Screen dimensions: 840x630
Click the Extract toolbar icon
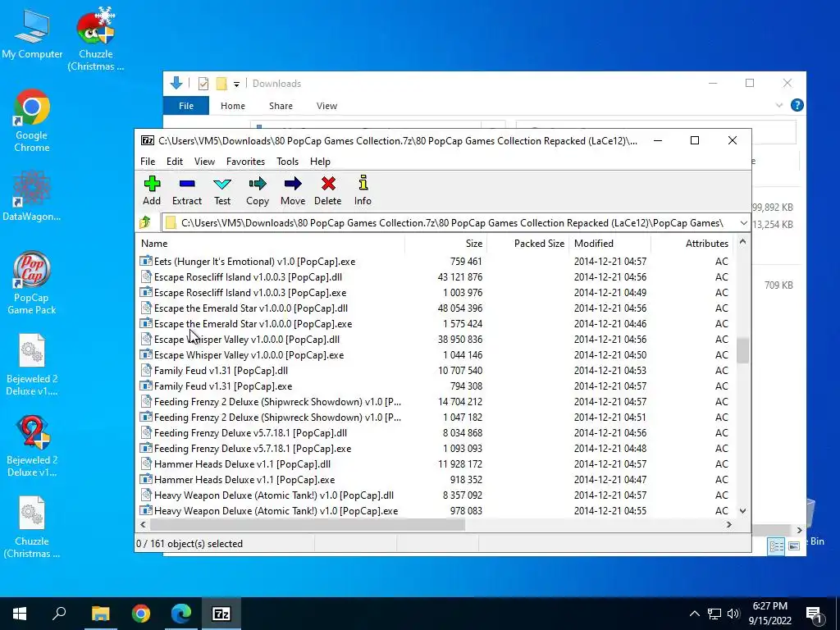(x=187, y=190)
